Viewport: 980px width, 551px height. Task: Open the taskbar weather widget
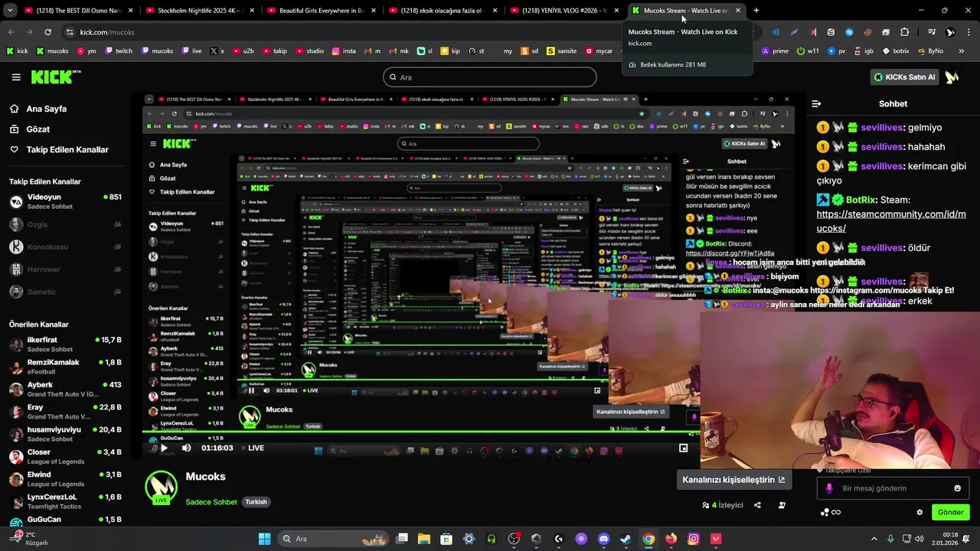point(31,539)
